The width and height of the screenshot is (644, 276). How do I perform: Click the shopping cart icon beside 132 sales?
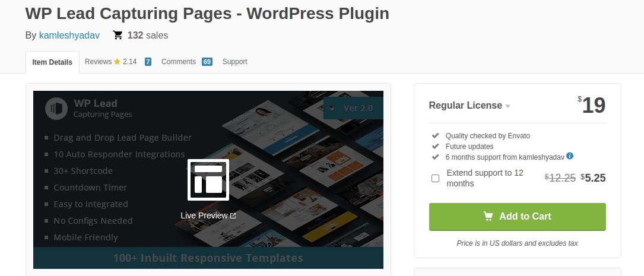(118, 36)
